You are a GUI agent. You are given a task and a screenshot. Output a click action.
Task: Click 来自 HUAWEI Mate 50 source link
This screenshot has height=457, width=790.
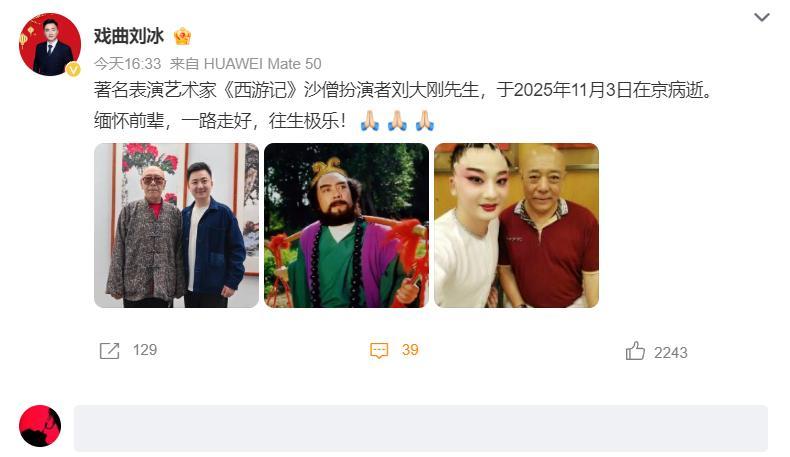(x=245, y=64)
